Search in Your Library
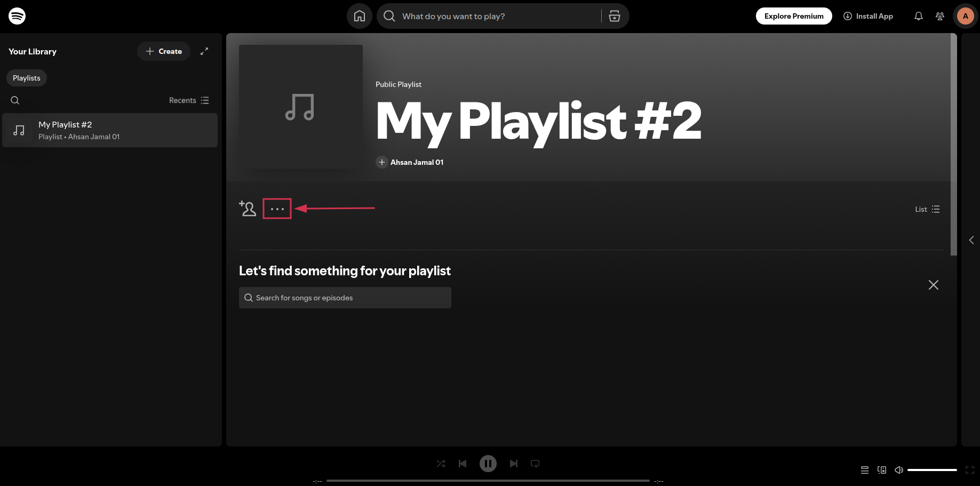Viewport: 980px width, 486px height. pos(15,100)
